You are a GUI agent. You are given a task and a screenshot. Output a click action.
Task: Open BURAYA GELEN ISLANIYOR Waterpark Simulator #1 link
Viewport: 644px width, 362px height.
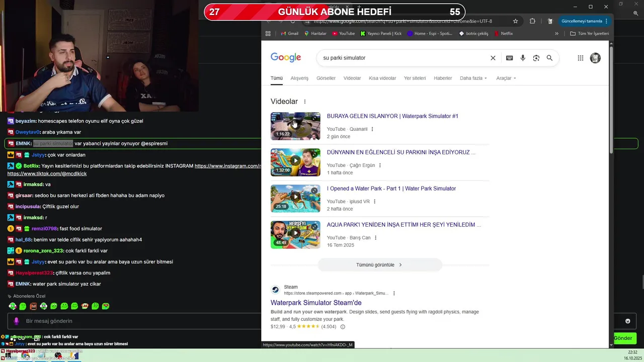click(392, 116)
